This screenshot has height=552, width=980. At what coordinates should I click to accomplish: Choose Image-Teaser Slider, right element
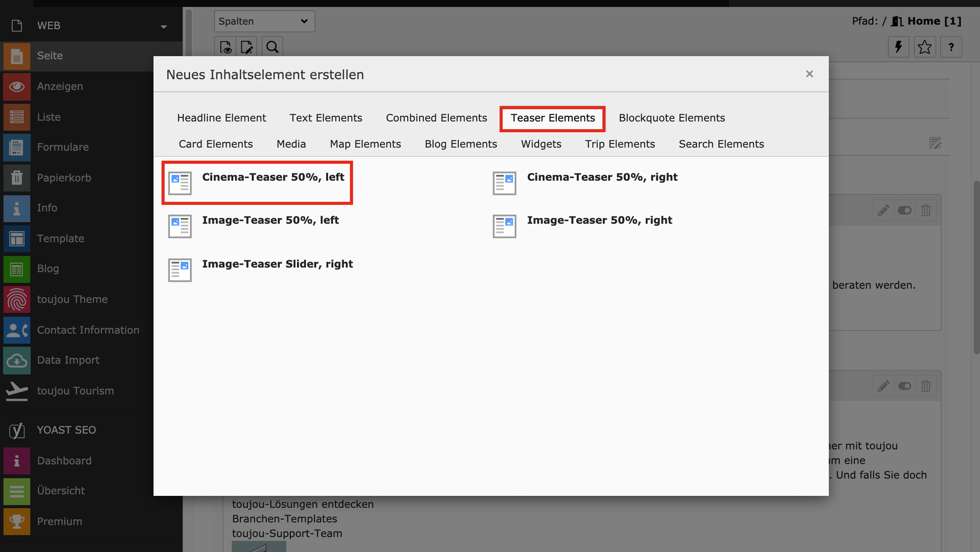pyautogui.click(x=277, y=265)
